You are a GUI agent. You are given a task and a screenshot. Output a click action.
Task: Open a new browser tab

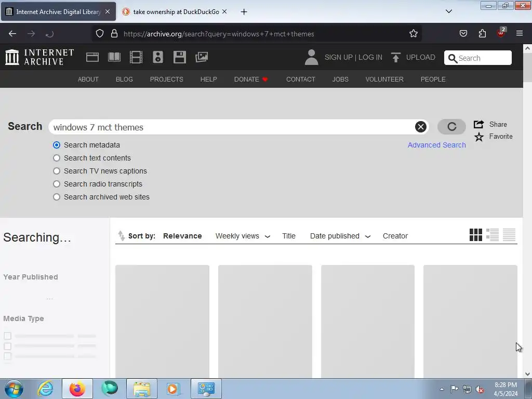244,11
